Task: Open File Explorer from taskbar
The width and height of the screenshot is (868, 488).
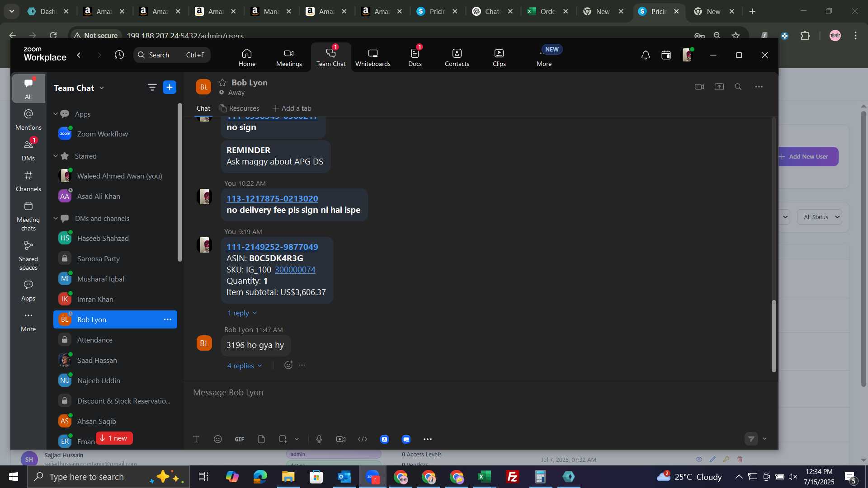Action: pyautogui.click(x=288, y=477)
